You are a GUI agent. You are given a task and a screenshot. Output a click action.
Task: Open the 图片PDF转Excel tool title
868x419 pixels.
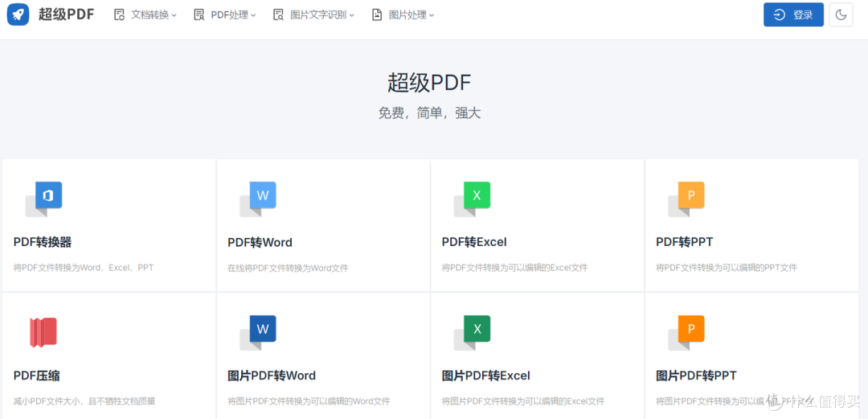(485, 376)
